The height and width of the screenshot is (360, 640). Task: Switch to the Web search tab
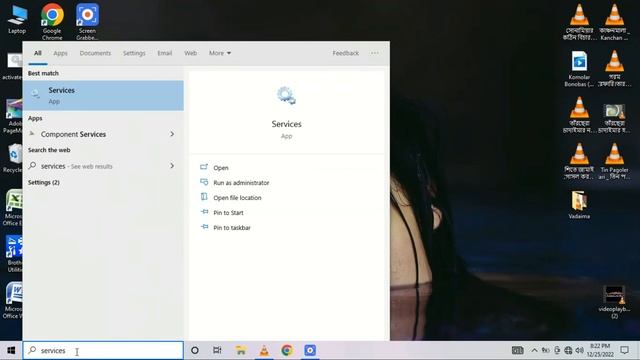point(190,53)
